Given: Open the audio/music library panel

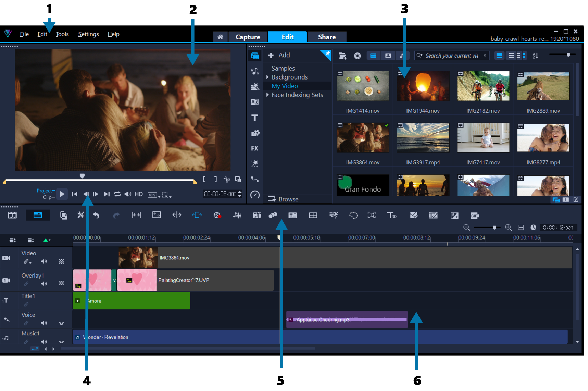Looking at the screenshot, I should point(255,71).
